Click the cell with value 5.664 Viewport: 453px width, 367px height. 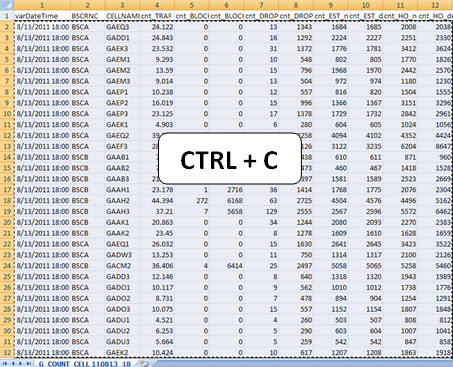157,342
